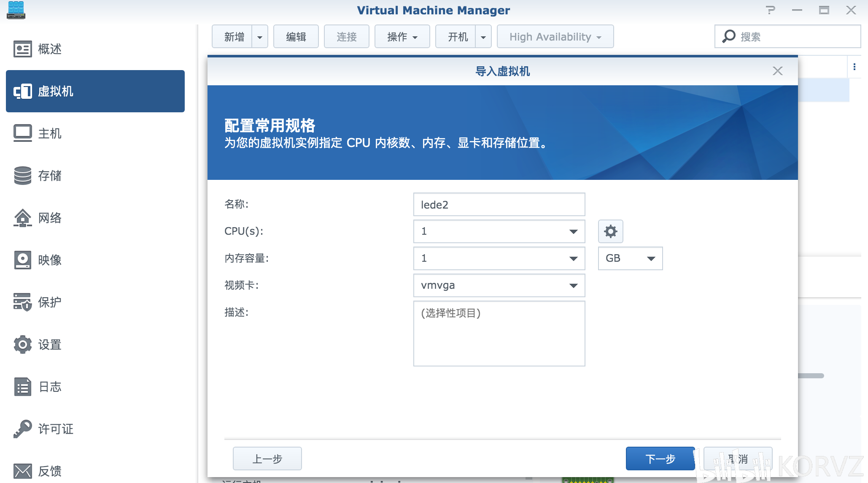868x483 pixels.
Task: Open the vmvga video card dropdown
Action: point(573,285)
